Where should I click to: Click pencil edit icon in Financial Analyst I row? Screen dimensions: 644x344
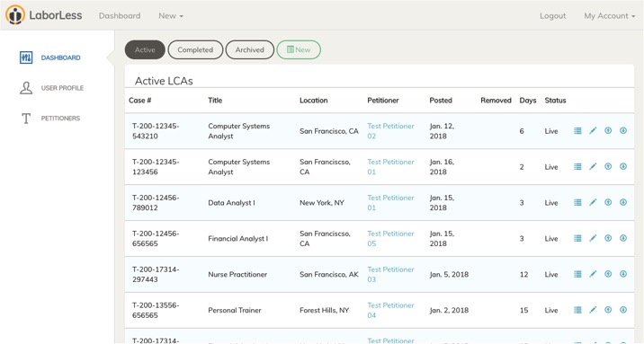pos(593,238)
